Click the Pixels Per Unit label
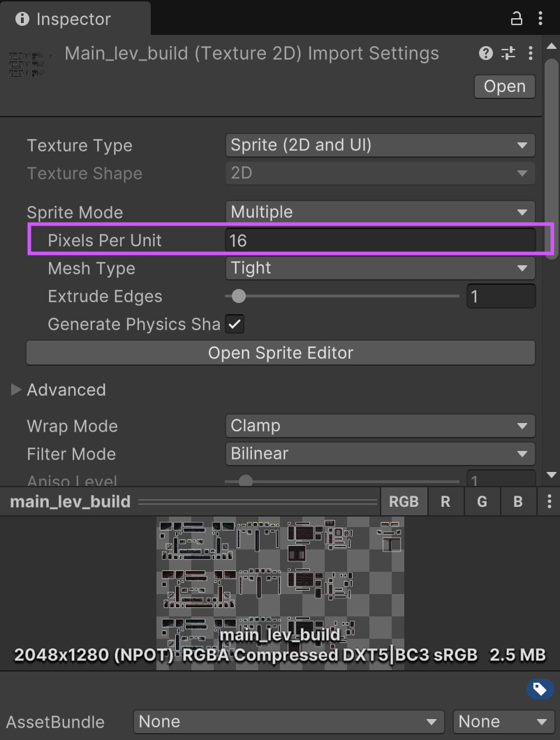This screenshot has height=740, width=560. (x=104, y=240)
